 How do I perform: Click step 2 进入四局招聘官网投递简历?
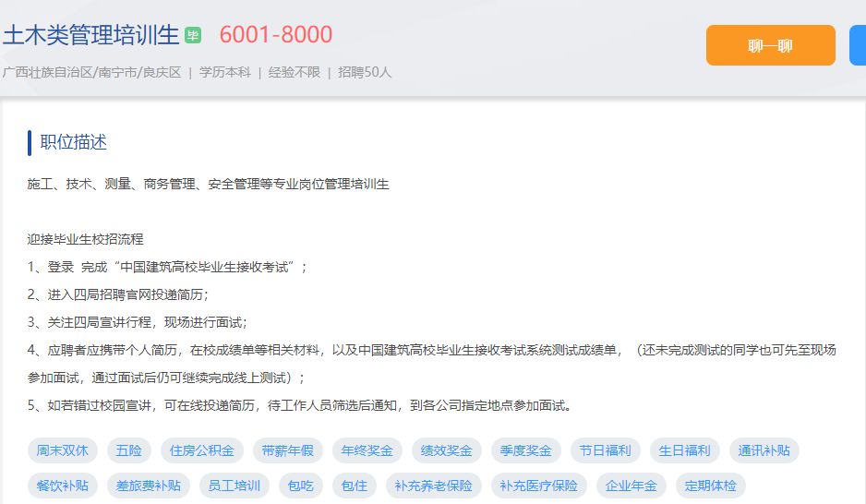[x=118, y=294]
